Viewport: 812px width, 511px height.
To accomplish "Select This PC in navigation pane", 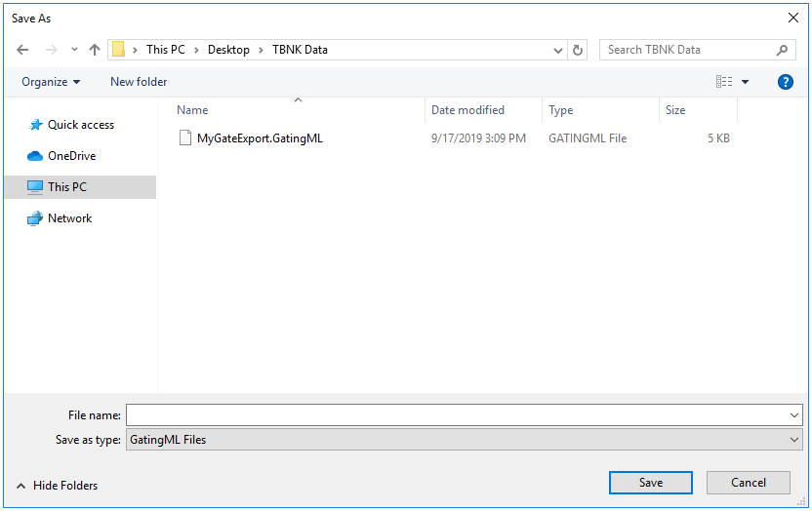I will [x=80, y=186].
